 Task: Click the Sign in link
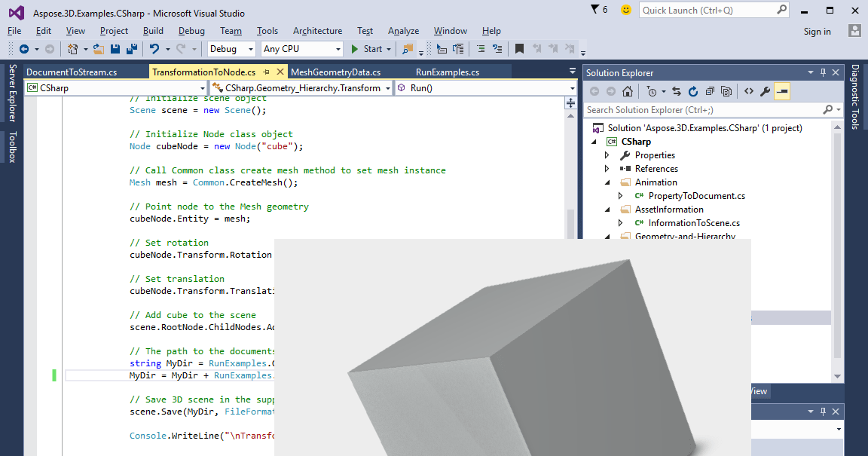click(817, 31)
